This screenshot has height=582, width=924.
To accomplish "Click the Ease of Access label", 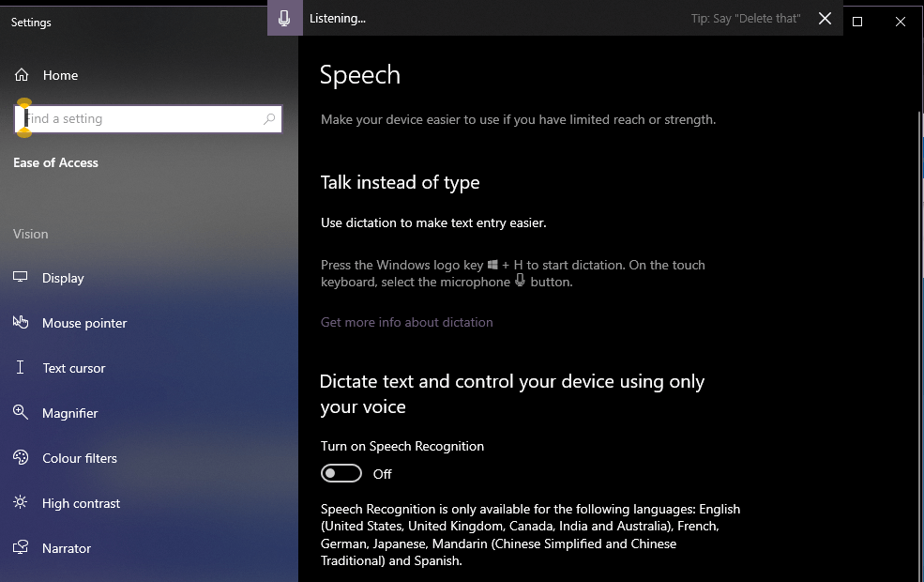I will pyautogui.click(x=56, y=162).
